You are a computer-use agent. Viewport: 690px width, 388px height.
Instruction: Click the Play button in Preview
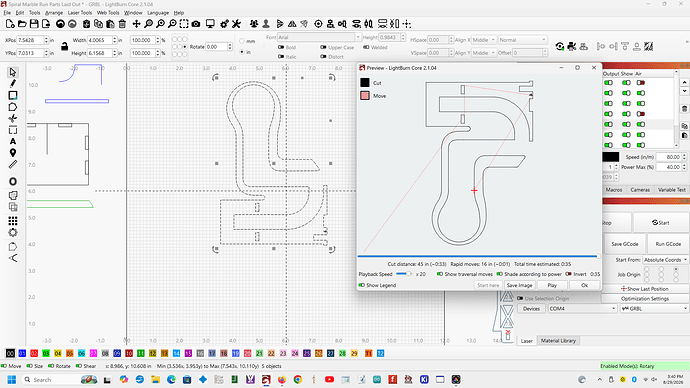click(552, 285)
